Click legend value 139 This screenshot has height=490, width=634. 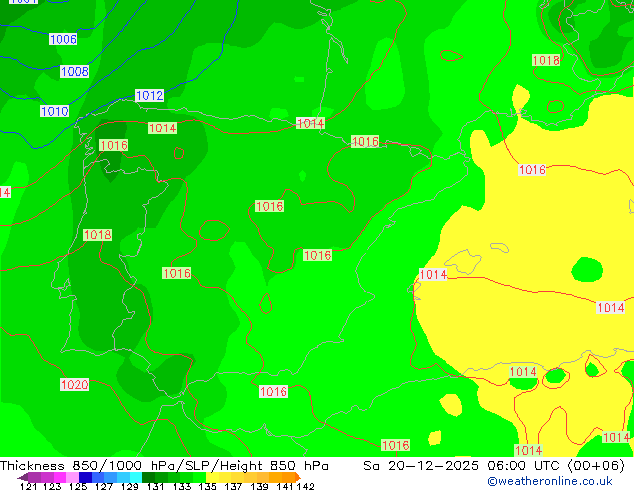click(259, 486)
